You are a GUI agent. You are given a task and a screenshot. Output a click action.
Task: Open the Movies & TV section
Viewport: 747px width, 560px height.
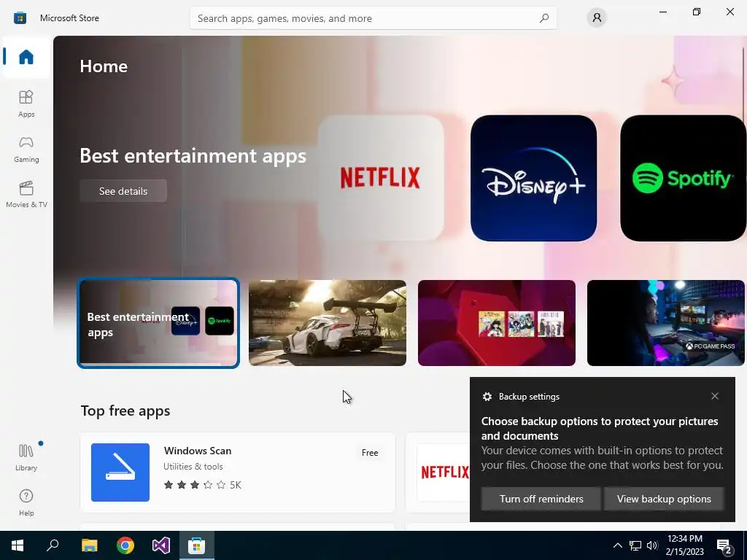[x=26, y=194]
